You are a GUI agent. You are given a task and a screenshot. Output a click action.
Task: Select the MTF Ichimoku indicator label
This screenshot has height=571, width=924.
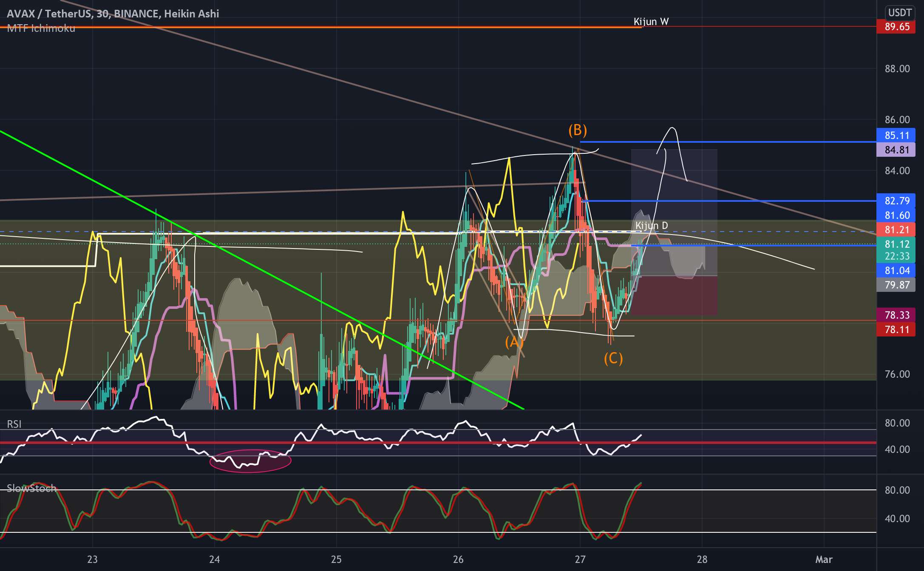(x=41, y=28)
